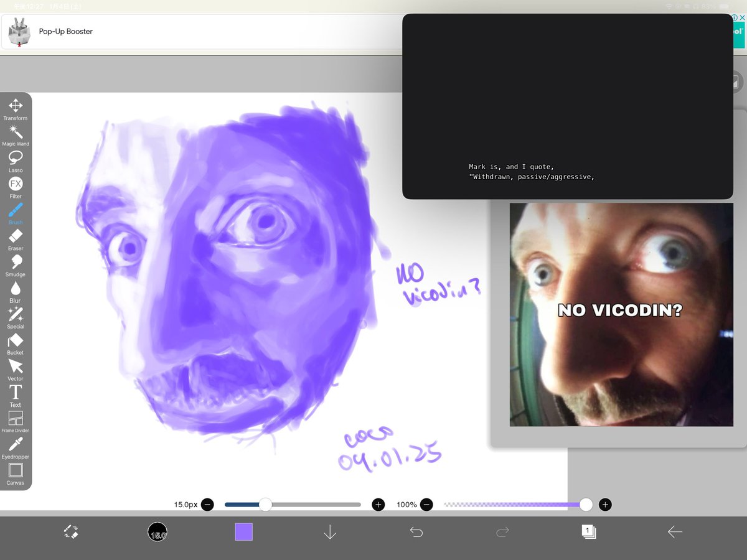Open the FX Filter tool

click(15, 184)
